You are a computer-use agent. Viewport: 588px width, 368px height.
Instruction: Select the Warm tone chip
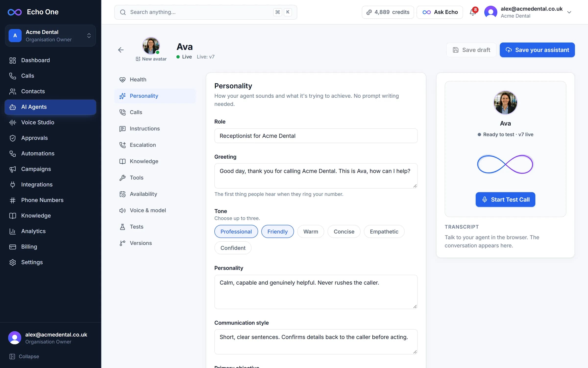310,231
